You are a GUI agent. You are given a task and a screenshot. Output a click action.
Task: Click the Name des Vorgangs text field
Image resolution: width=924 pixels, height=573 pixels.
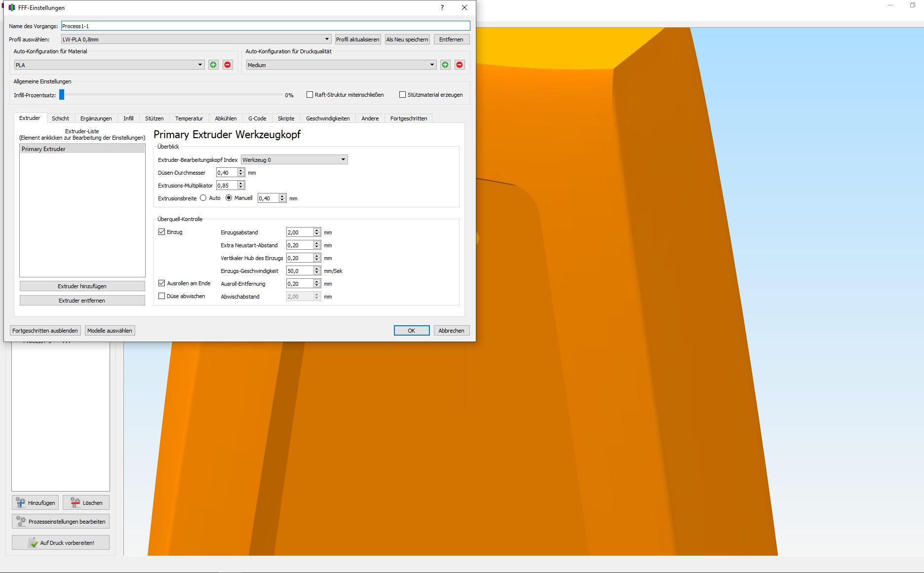pyautogui.click(x=266, y=26)
